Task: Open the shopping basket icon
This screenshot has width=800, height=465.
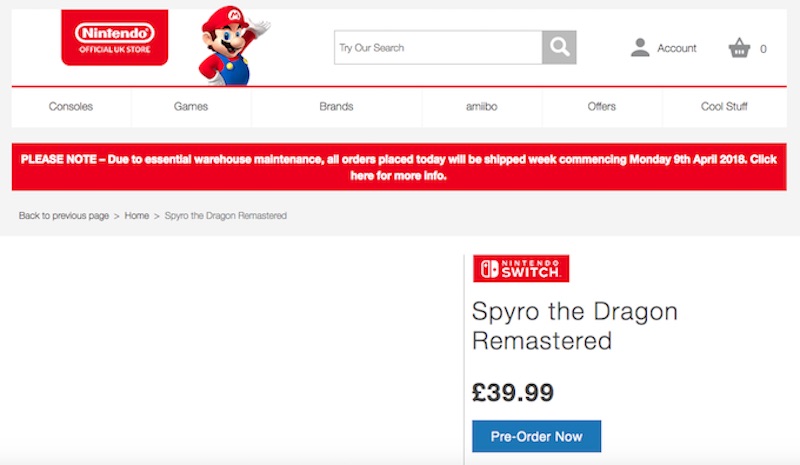Action: point(739,47)
